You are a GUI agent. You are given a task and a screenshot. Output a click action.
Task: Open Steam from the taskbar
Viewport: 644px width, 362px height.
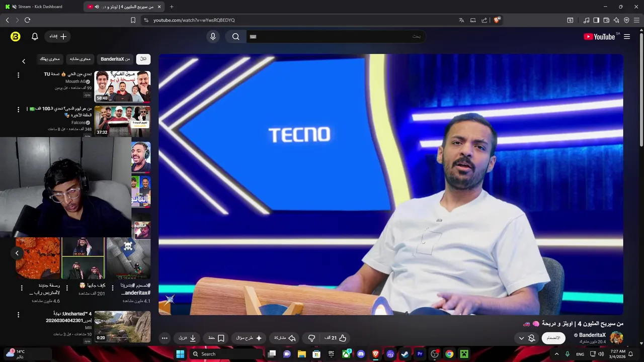tap(405, 354)
